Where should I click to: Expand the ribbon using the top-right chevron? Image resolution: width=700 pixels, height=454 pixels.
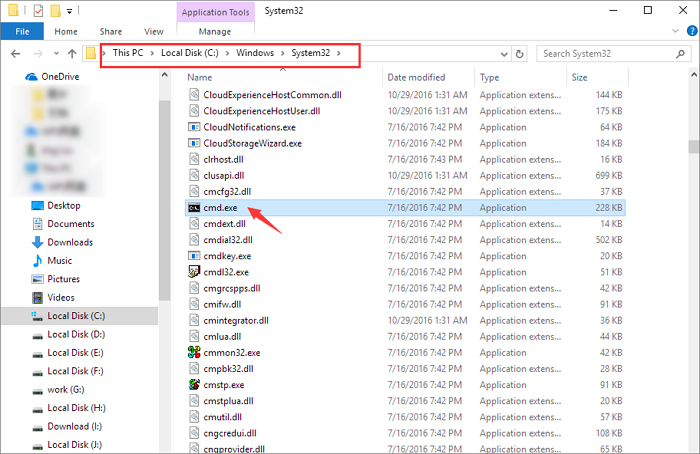click(x=674, y=32)
